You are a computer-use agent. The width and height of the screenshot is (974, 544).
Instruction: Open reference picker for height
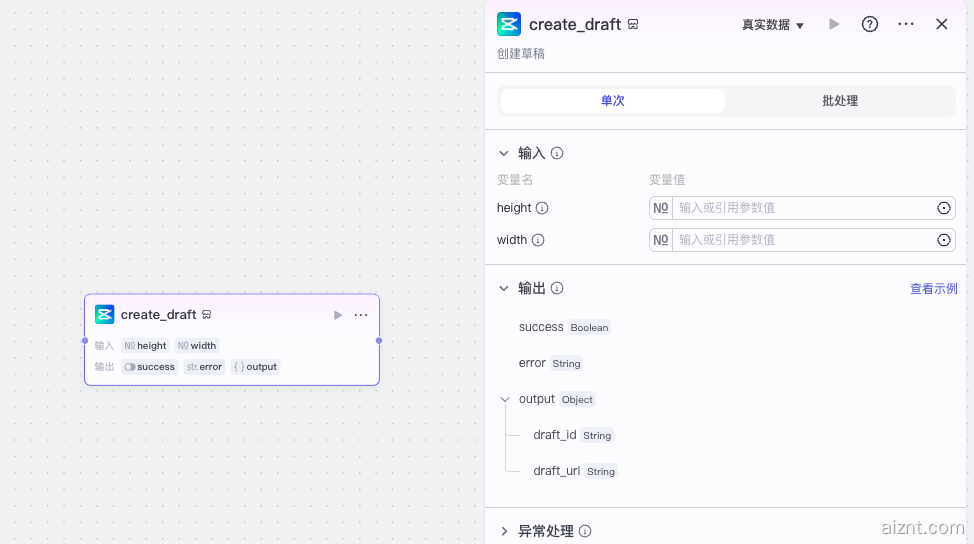[x=944, y=208]
